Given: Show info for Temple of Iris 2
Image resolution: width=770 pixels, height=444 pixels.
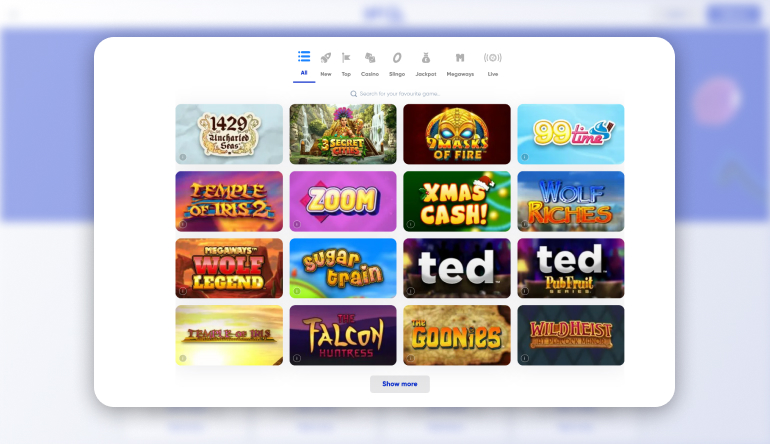Looking at the screenshot, I should [x=183, y=224].
